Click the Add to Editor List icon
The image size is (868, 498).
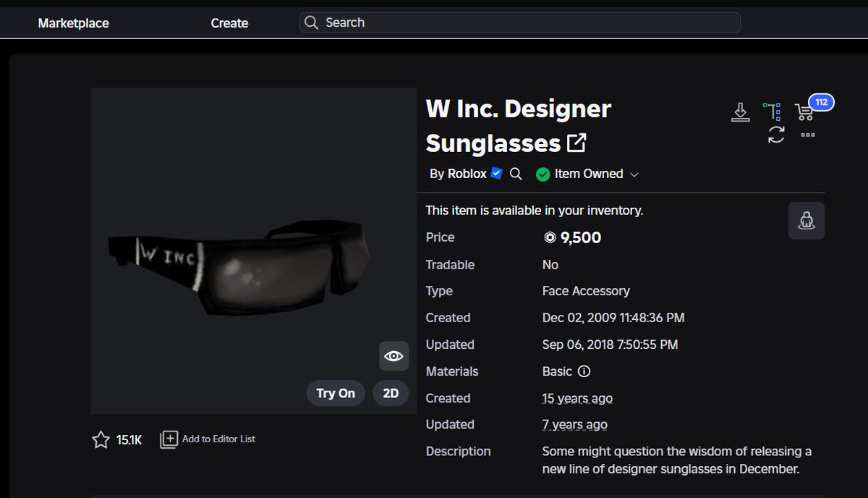tap(169, 439)
